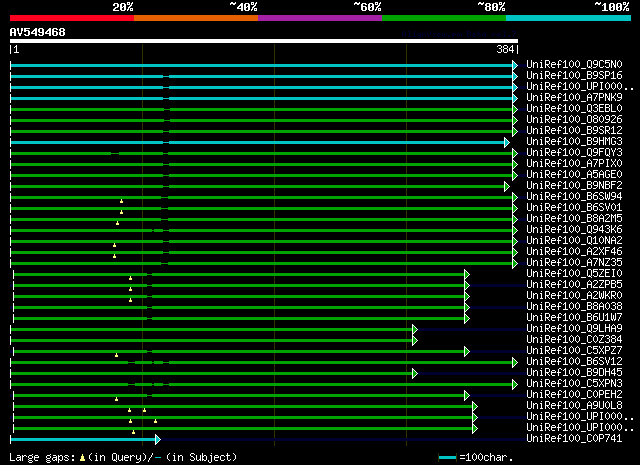This screenshot has height=465, width=640.
Task: Click the cyan ~100% identity legend segment
Action: coord(569,18)
